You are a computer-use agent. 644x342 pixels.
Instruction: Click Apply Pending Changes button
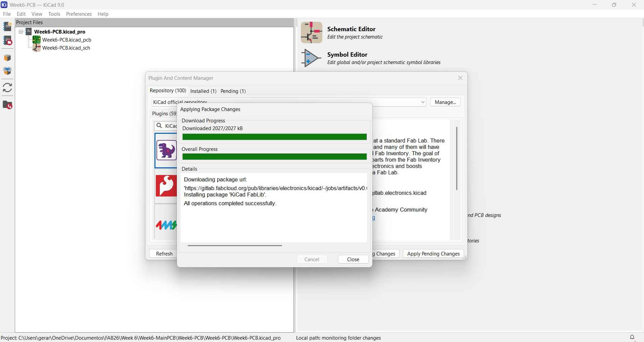[433, 254]
